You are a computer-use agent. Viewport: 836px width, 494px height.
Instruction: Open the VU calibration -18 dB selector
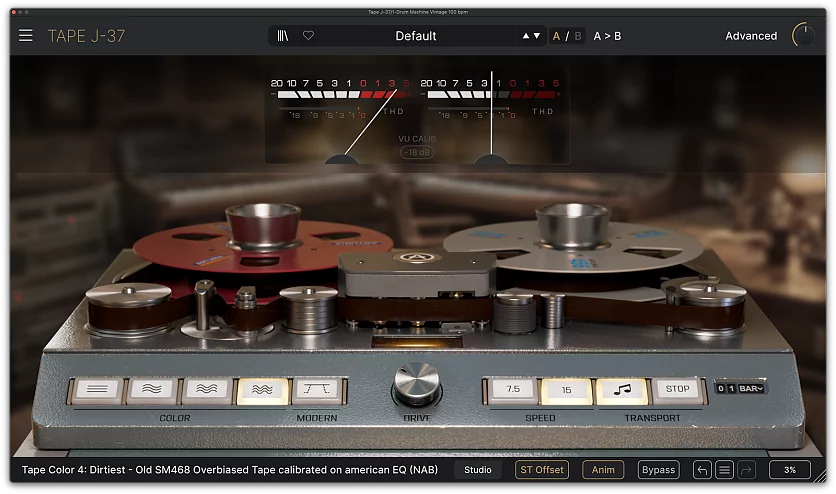[417, 152]
